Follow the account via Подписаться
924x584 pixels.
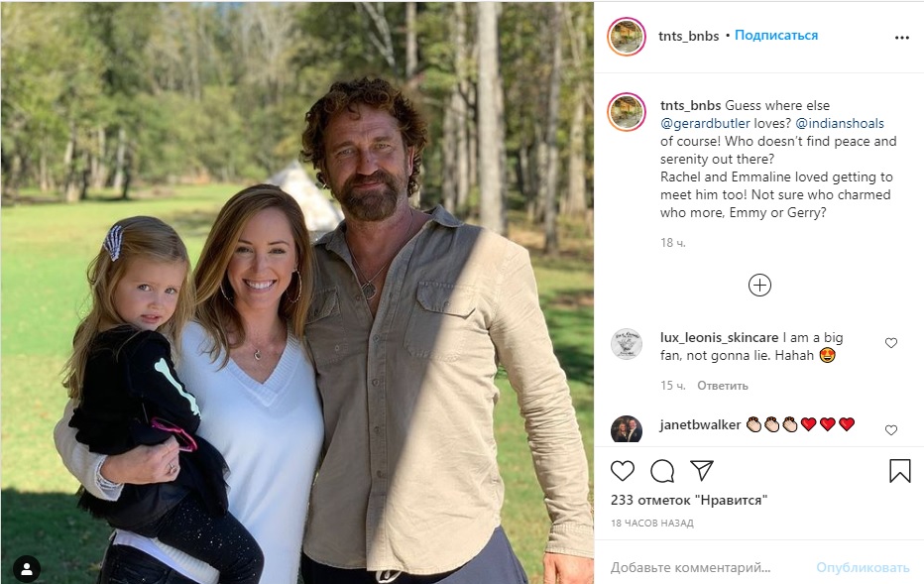pyautogui.click(x=776, y=36)
